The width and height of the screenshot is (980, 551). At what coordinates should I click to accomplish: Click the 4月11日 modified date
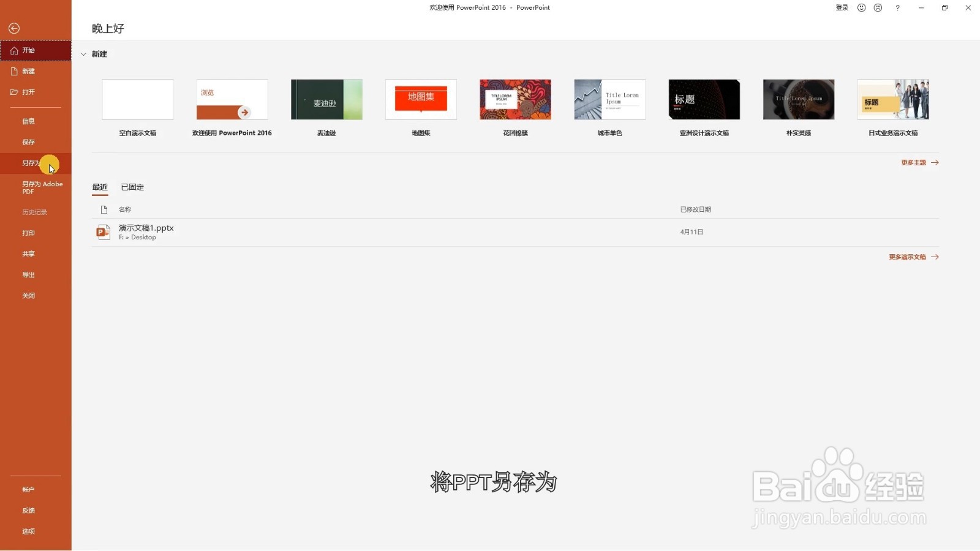point(692,232)
